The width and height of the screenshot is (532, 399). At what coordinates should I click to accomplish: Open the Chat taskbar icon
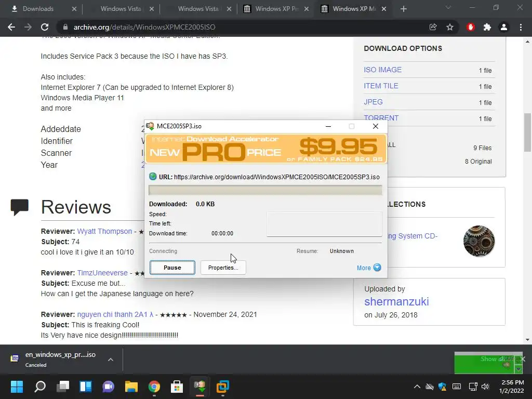pos(108,387)
